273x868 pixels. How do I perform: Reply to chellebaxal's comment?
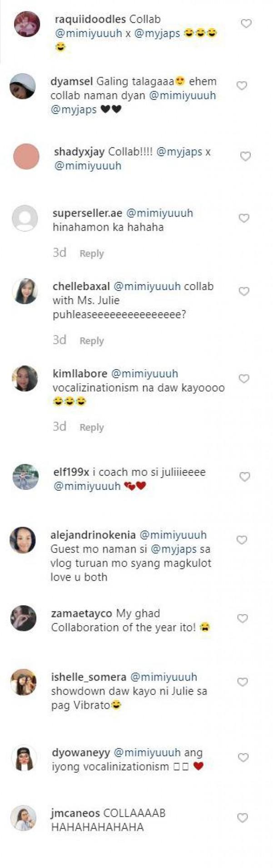click(92, 341)
